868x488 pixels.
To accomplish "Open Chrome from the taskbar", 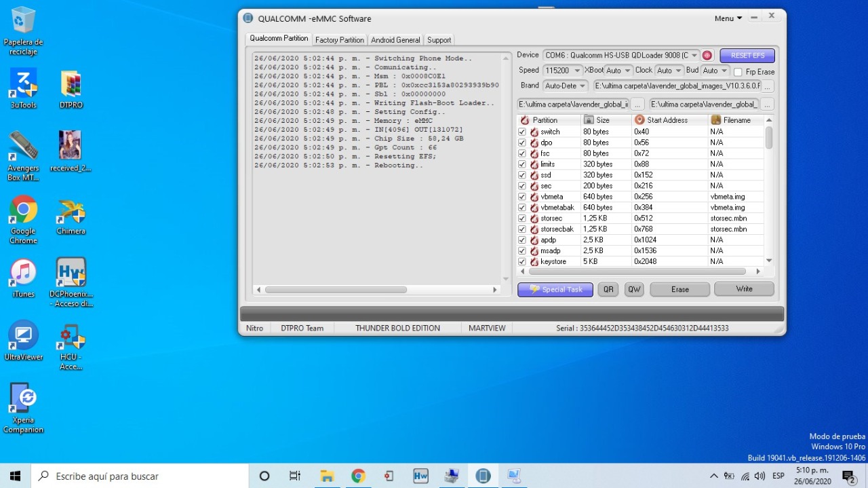I will click(358, 476).
